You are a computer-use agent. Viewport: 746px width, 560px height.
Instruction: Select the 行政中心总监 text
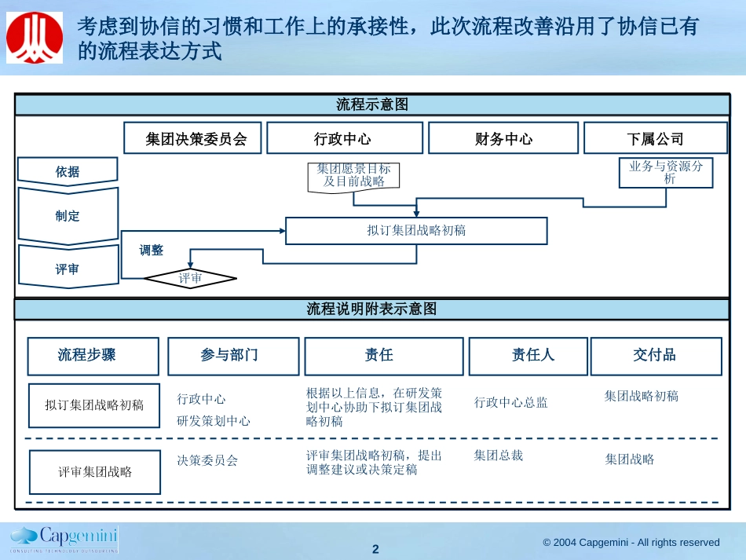coord(511,402)
